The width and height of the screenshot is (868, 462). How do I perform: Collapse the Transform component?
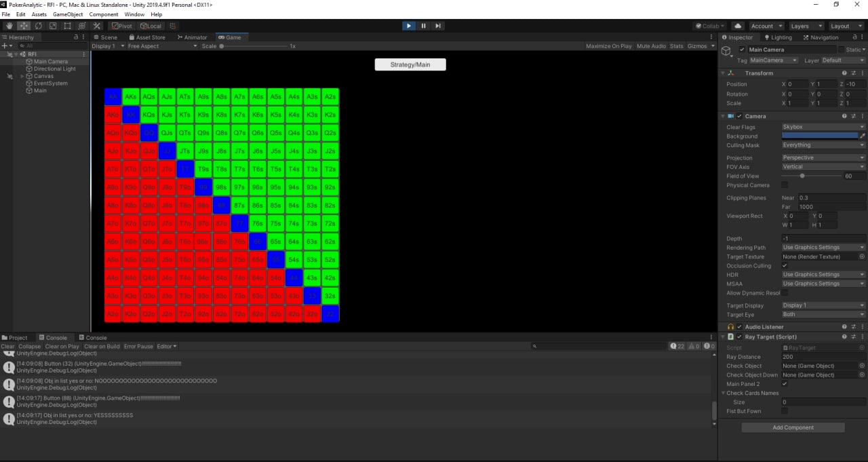724,73
